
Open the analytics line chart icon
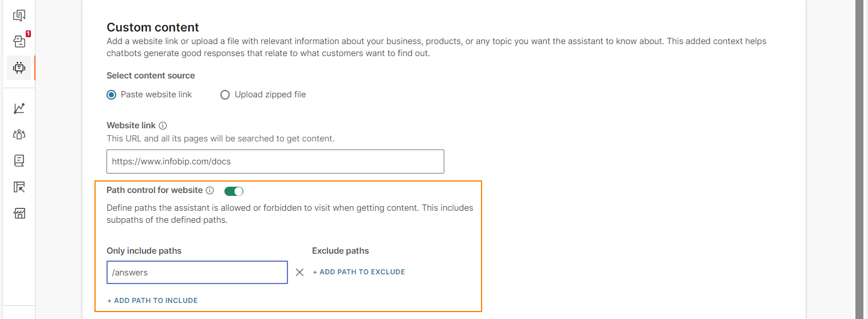19,108
